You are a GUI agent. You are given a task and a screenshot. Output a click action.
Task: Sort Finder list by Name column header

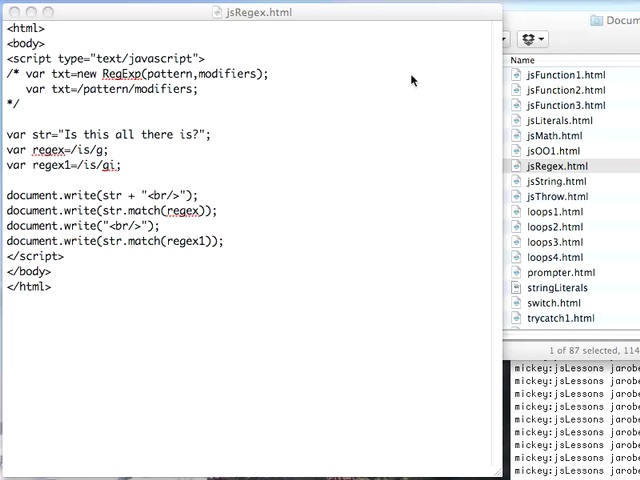tap(522, 60)
